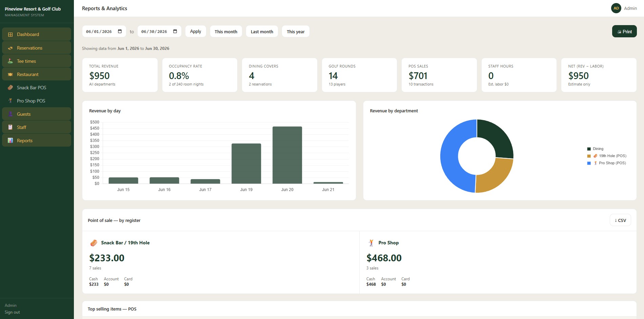Click the Restaurant plate icon in the sidebar

(x=10, y=74)
